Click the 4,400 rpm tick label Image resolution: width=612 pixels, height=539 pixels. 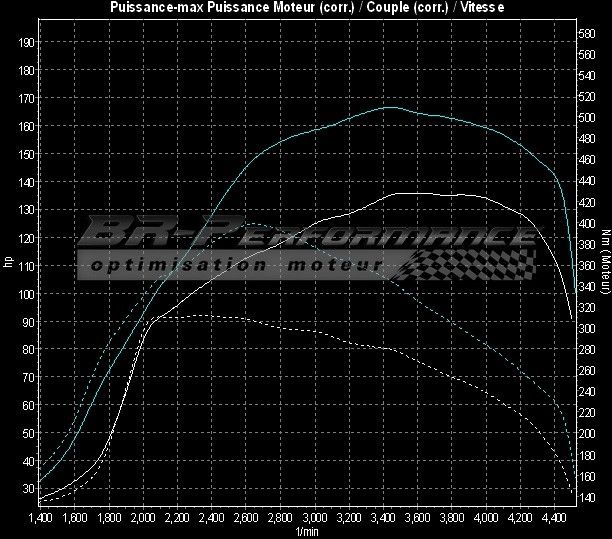pos(554,518)
